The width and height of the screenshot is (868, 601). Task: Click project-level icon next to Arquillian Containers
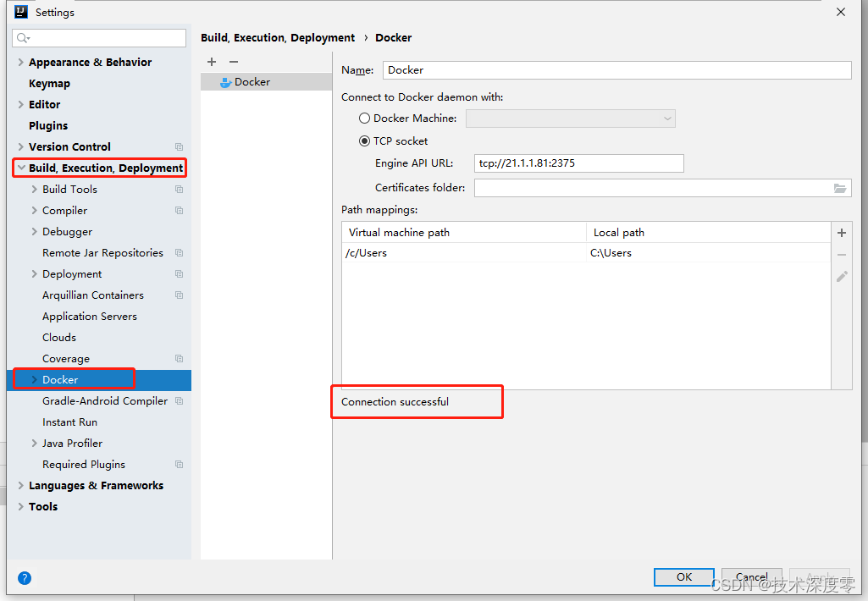click(179, 295)
